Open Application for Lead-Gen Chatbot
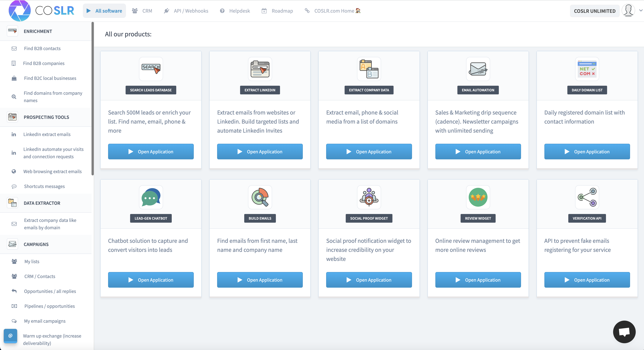 tap(151, 280)
